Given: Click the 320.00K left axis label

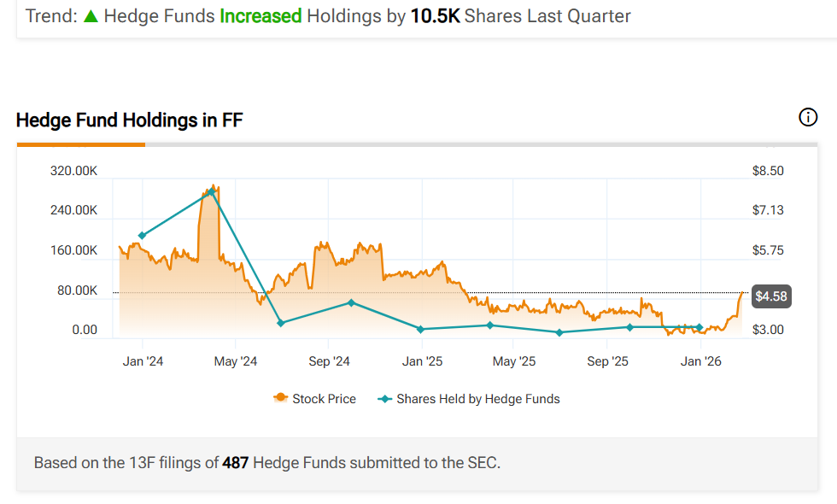Looking at the screenshot, I should click(73, 171).
